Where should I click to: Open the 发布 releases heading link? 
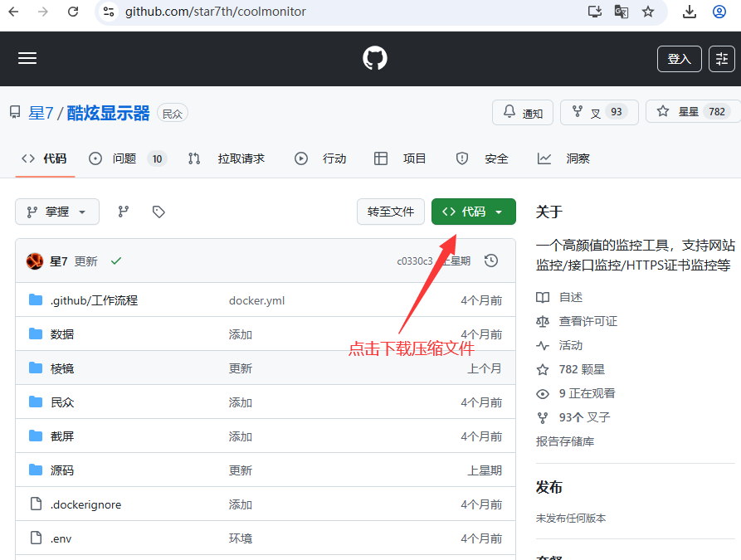[549, 487]
